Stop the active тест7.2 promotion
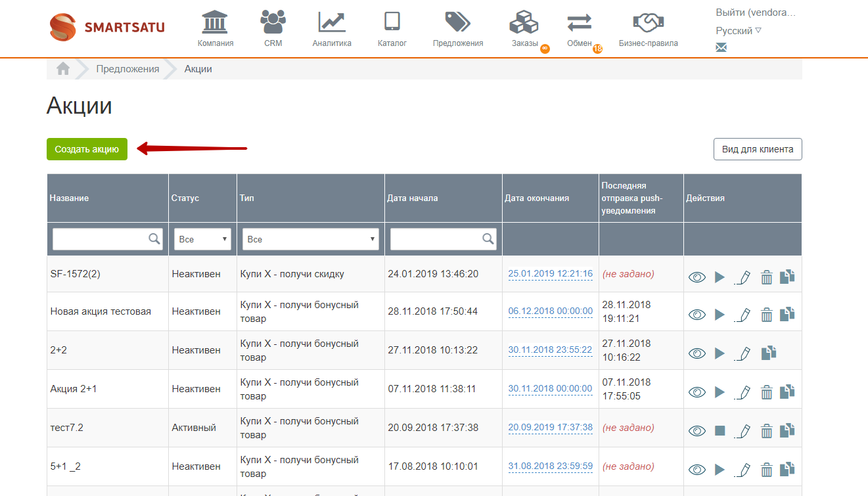This screenshot has height=496, width=868. click(720, 431)
